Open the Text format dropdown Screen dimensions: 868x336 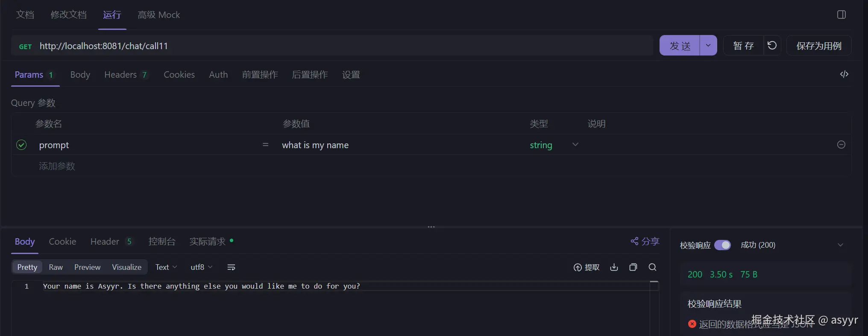166,267
